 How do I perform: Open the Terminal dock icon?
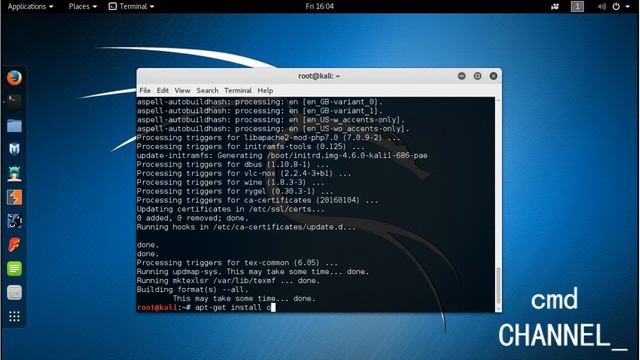[x=14, y=101]
